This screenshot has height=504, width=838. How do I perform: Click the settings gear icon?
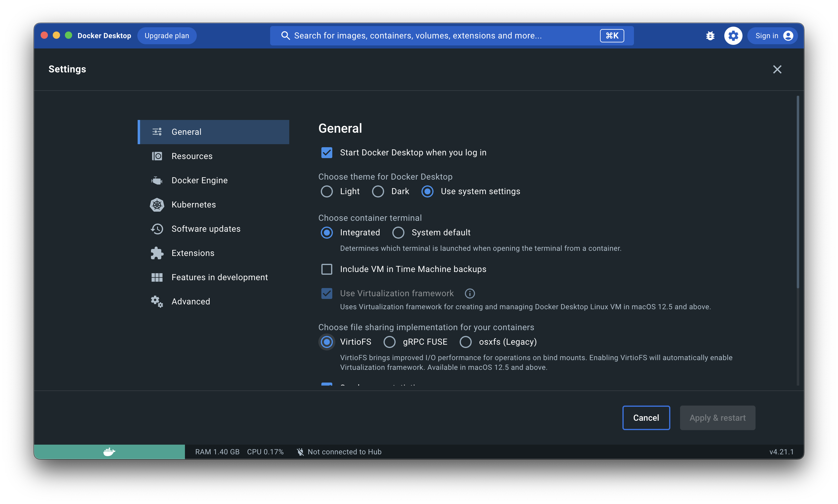[733, 35]
